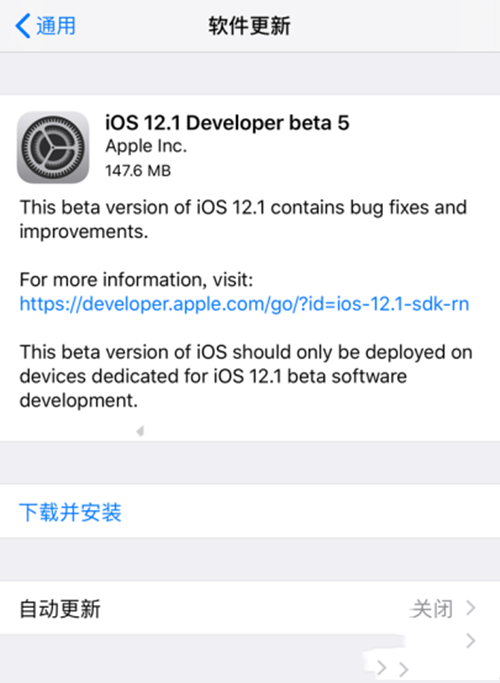Screen dimensions: 500x683
Task: Tap the bug fixes description paragraph
Action: [x=243, y=219]
